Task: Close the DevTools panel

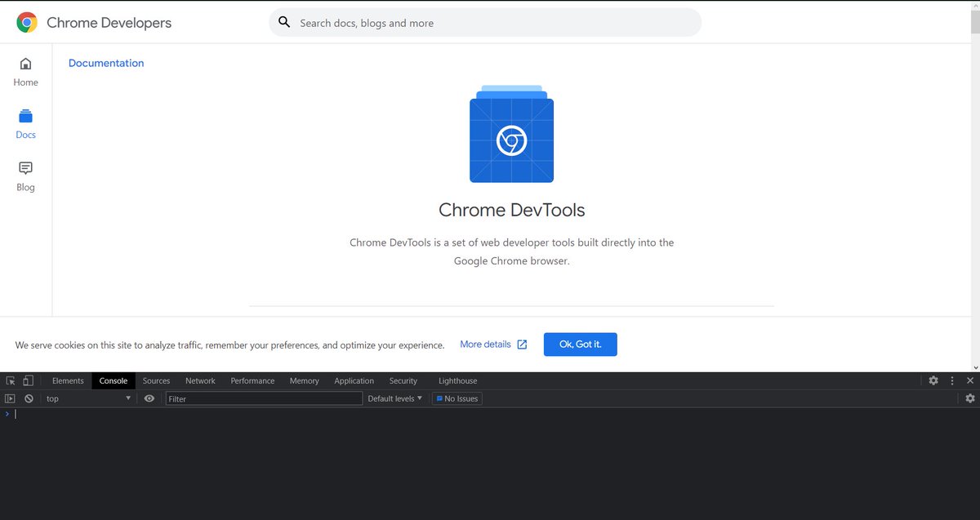Action: [970, 380]
